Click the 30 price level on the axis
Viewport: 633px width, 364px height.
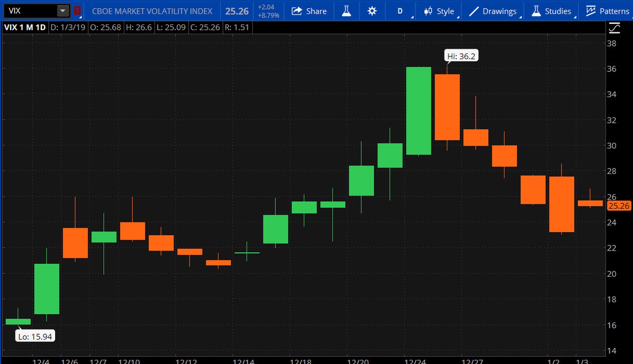(612, 145)
